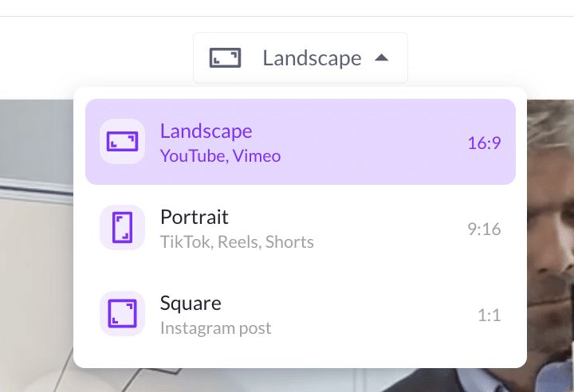Pick the 9:16 aspect ratio label
Viewport: 574px width, 392px height.
(x=484, y=229)
